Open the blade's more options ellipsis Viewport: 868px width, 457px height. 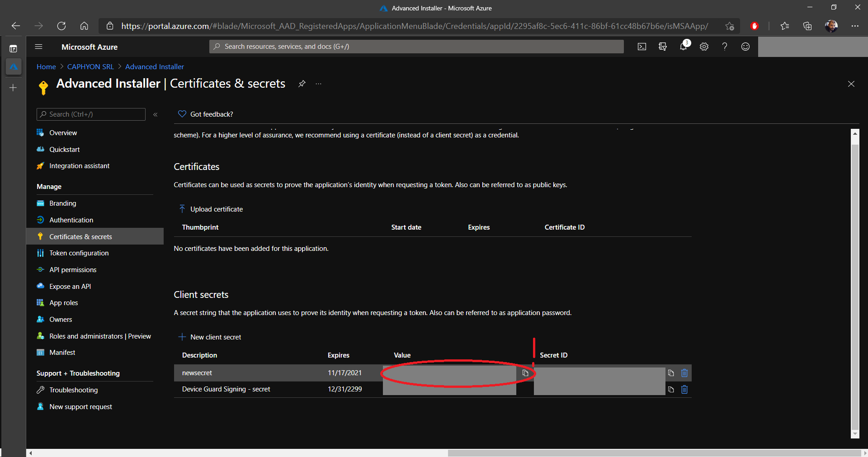click(319, 84)
